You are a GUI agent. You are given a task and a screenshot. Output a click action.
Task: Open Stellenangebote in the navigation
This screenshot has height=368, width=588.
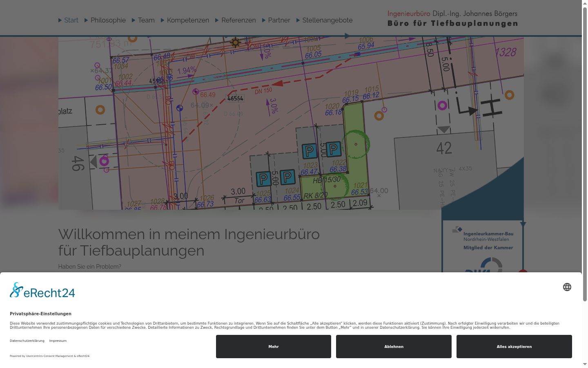327,20
